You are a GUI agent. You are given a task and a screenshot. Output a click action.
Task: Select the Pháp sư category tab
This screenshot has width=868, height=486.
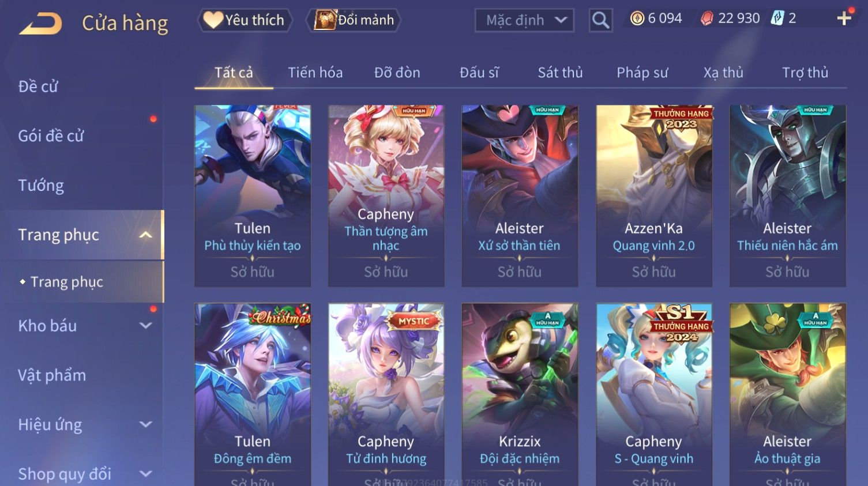(642, 73)
